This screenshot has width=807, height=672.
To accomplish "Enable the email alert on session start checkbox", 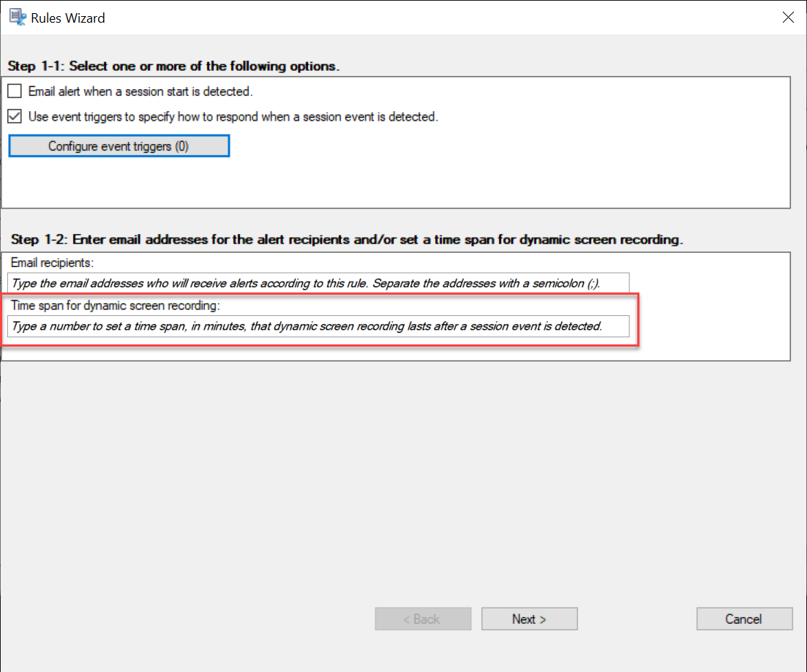I will (x=15, y=92).
